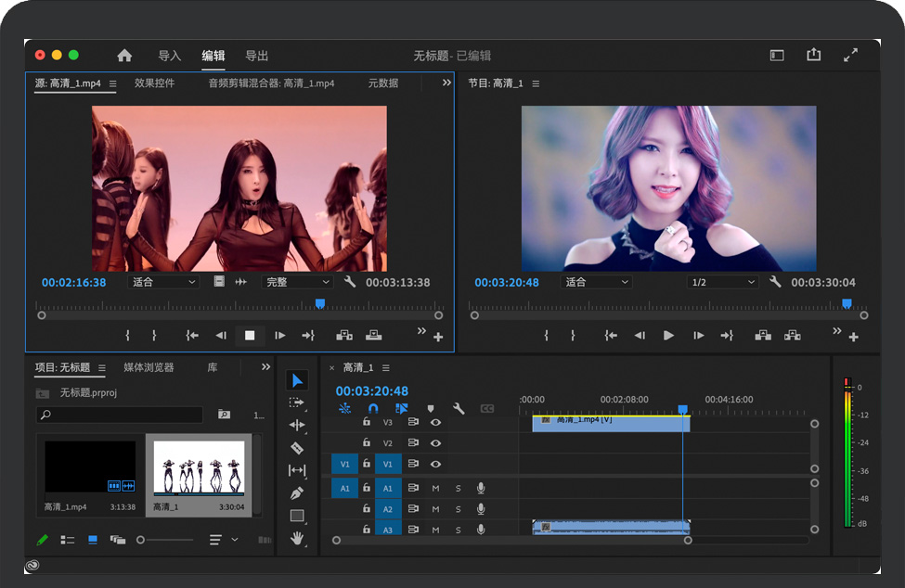
Task: Hide track V3 with eye icon
Action: 435,422
